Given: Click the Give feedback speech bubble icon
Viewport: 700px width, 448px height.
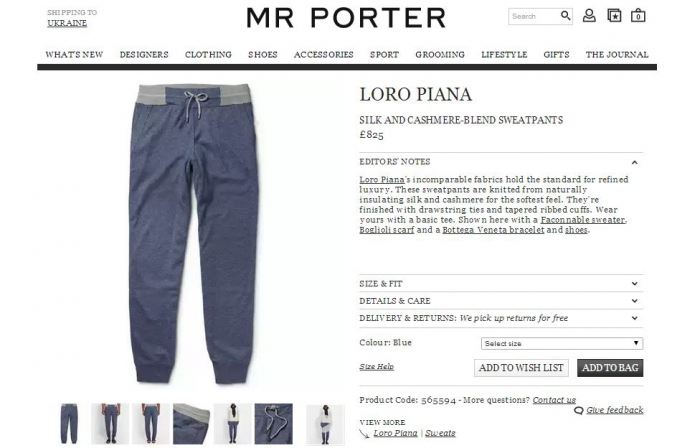Looking at the screenshot, I should pos(579,411).
